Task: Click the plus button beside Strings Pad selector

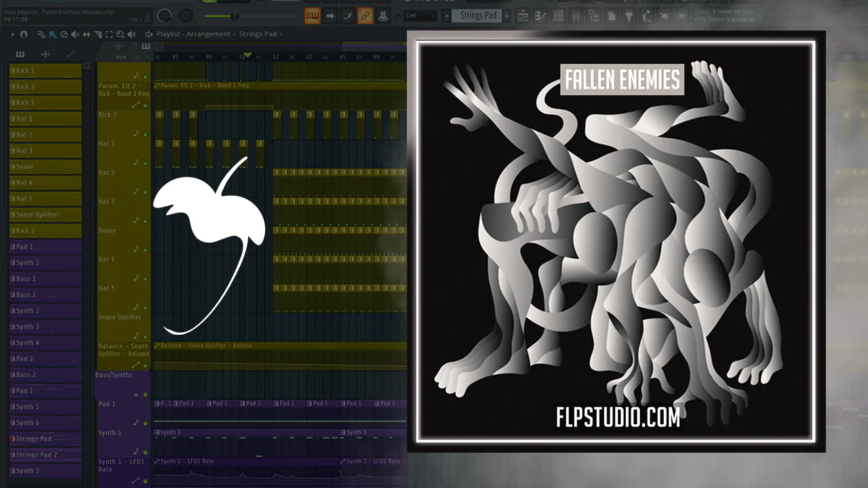Action: coord(507,16)
